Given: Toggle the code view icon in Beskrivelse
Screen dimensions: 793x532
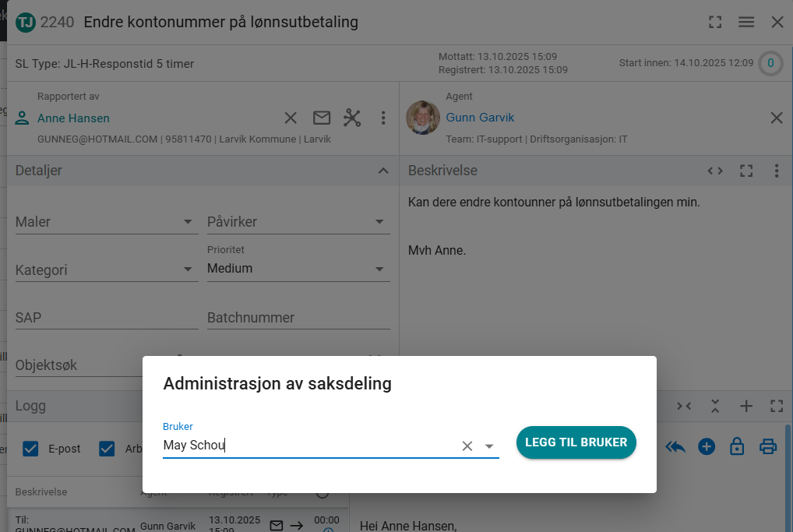Looking at the screenshot, I should (715, 171).
